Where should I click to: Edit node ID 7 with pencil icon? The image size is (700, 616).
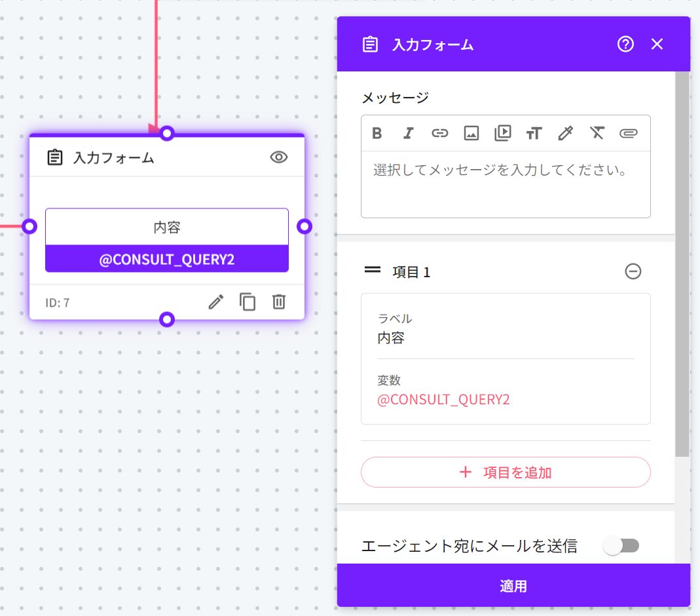(x=216, y=302)
